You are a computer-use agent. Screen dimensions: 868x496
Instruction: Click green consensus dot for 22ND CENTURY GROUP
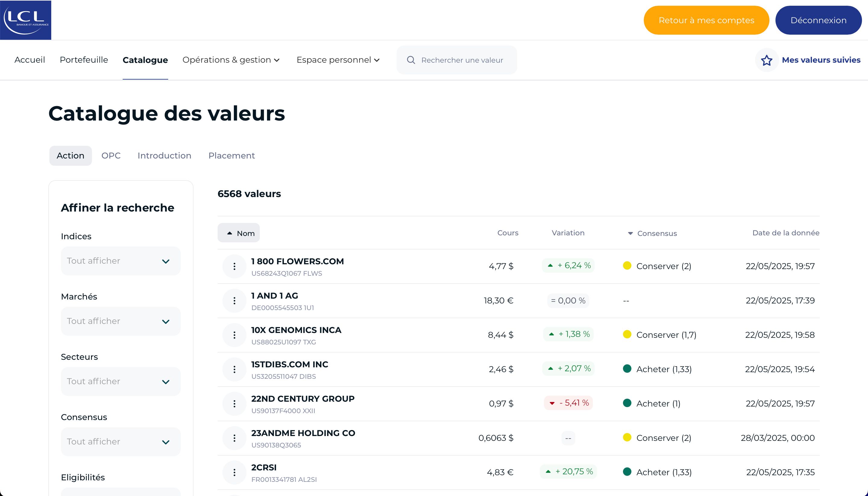click(627, 403)
